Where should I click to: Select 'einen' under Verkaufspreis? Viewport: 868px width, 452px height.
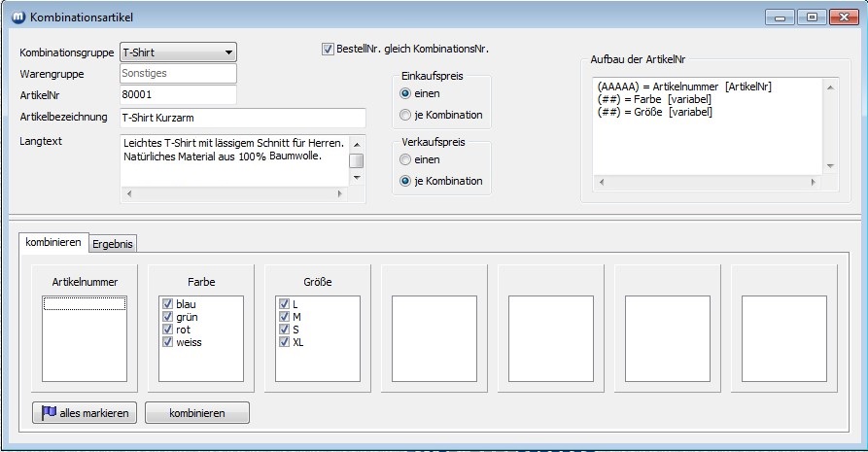tap(405, 159)
